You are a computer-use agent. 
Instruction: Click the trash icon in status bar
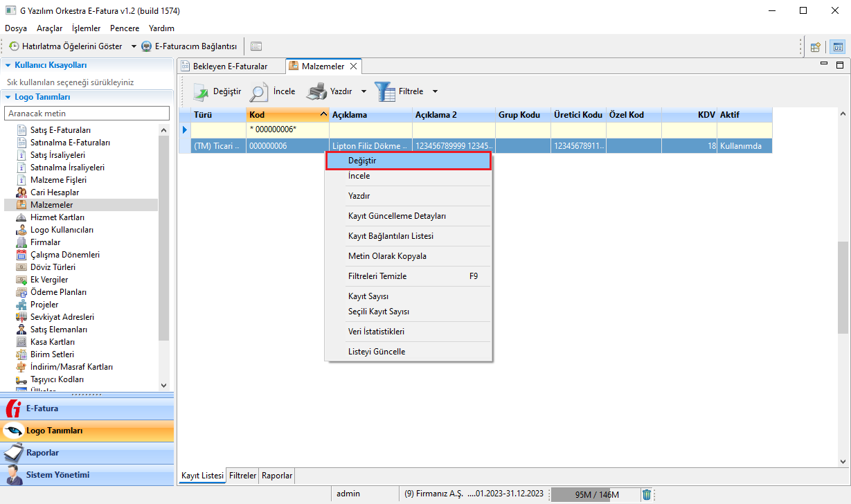647,494
